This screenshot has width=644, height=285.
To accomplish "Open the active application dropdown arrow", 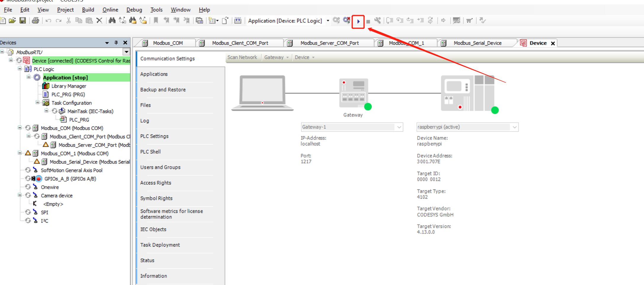I will (x=328, y=21).
